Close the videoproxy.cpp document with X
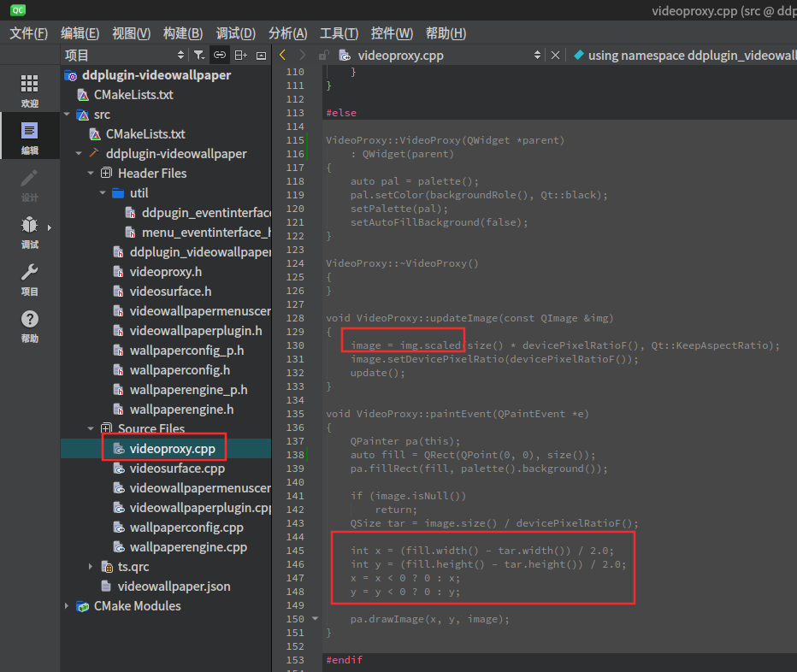Screen dimensions: 797x672 555,55
